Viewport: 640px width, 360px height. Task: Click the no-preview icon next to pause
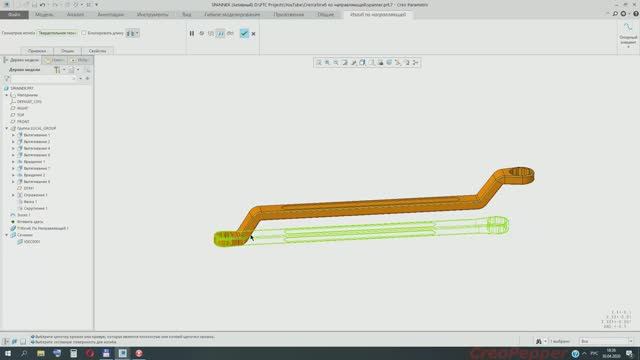click(x=202, y=33)
